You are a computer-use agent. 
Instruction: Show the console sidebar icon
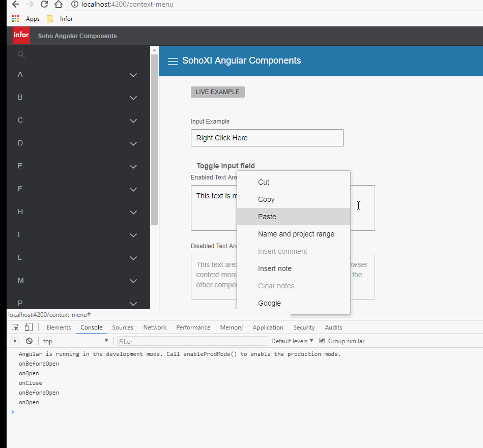pos(14,341)
